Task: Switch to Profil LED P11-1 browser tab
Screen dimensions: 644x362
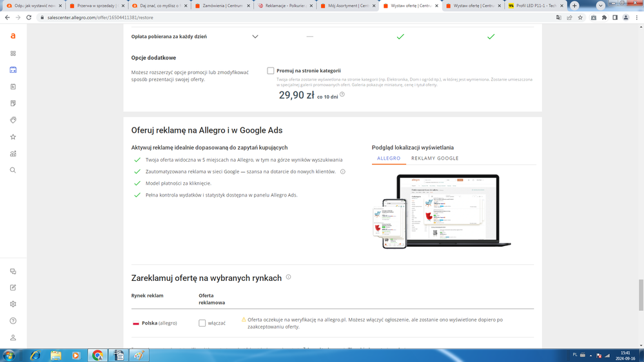Action: click(536, 6)
